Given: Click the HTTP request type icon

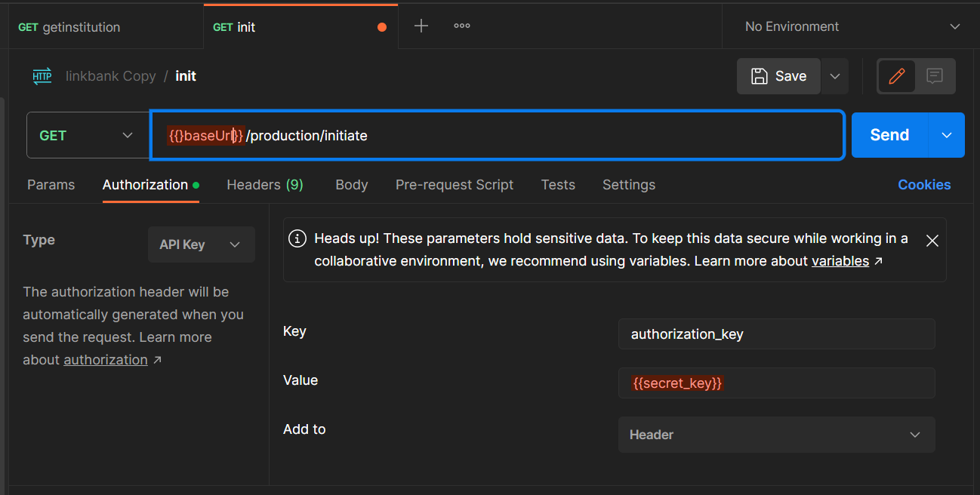Looking at the screenshot, I should 42,76.
